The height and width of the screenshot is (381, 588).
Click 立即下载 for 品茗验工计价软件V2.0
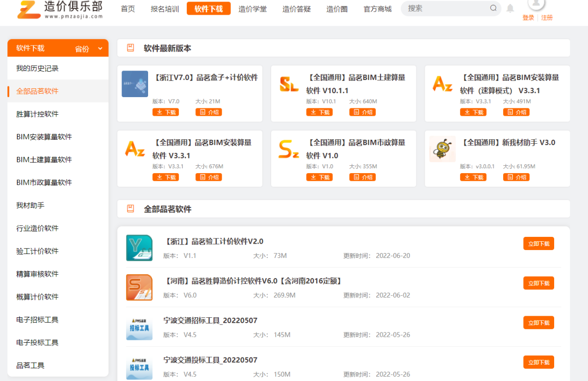538,244
